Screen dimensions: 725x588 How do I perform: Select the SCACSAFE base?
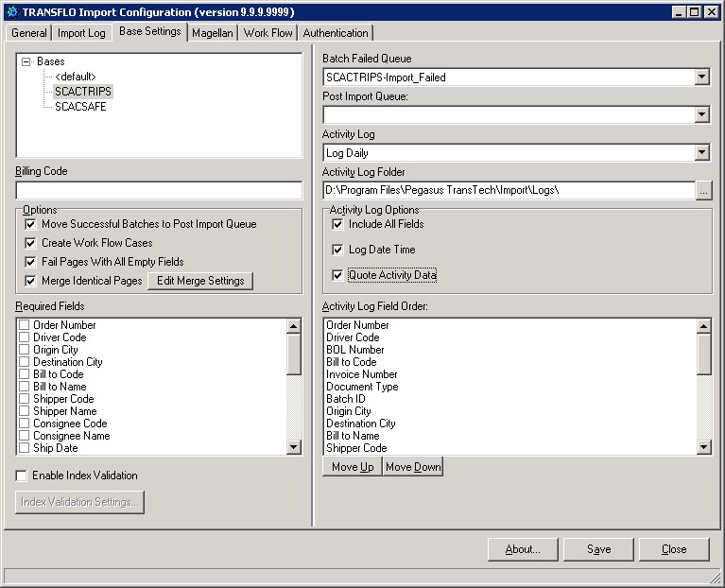80,107
